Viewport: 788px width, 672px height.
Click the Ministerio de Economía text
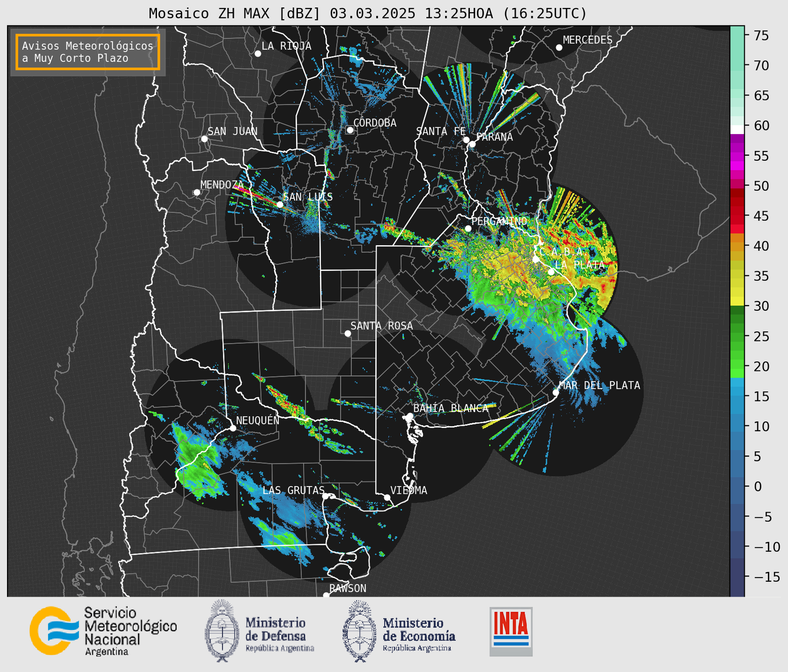419,635
